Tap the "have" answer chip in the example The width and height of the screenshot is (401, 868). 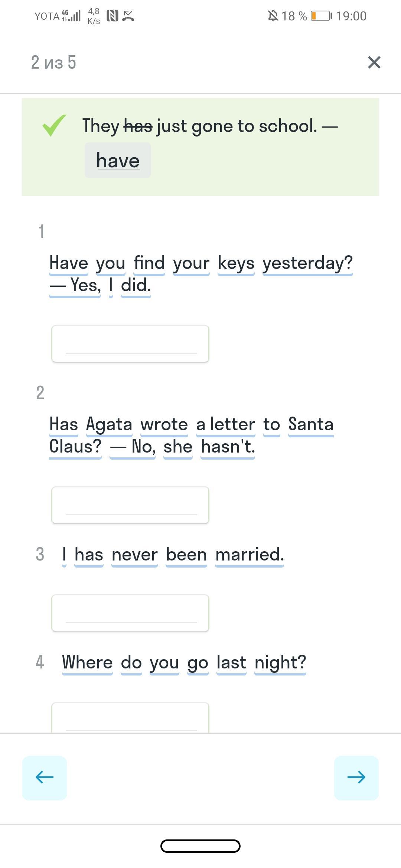(x=118, y=161)
